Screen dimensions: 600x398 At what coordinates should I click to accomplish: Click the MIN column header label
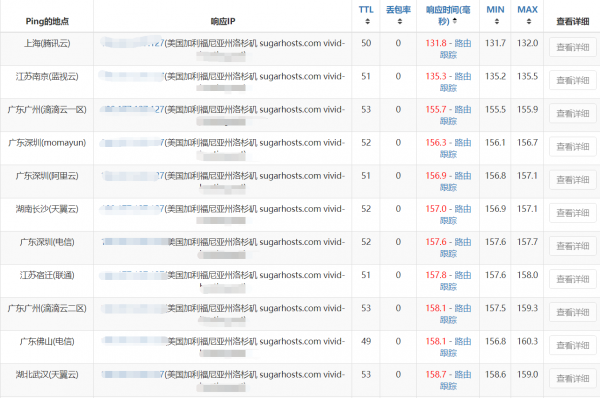pyautogui.click(x=495, y=10)
